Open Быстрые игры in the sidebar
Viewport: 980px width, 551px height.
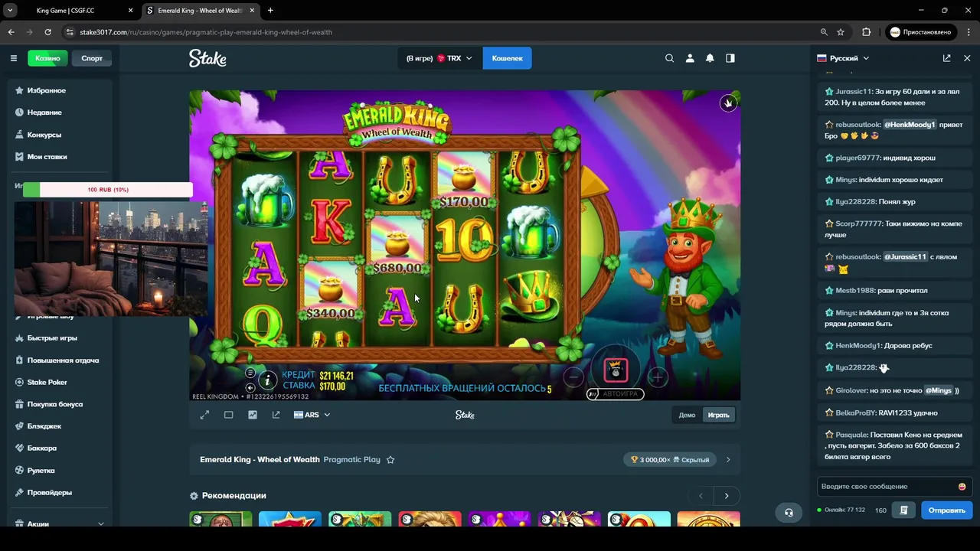coord(60,338)
